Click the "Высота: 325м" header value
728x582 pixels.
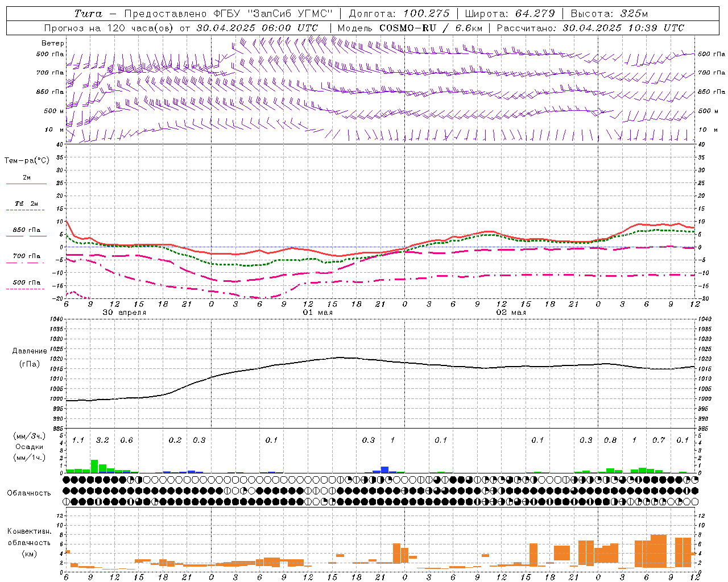coord(609,14)
